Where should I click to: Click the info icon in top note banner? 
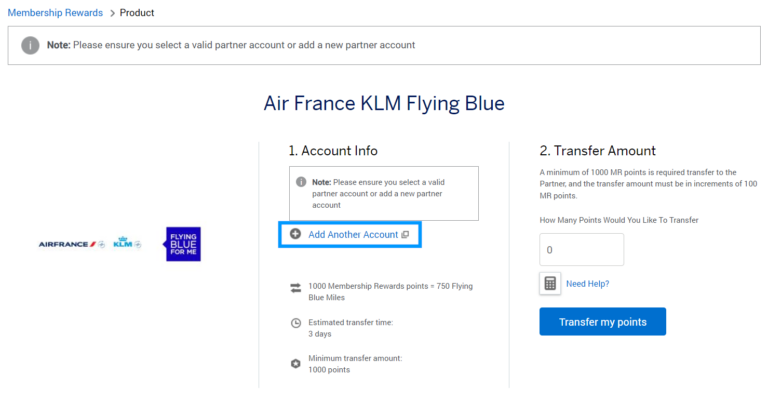click(x=30, y=46)
